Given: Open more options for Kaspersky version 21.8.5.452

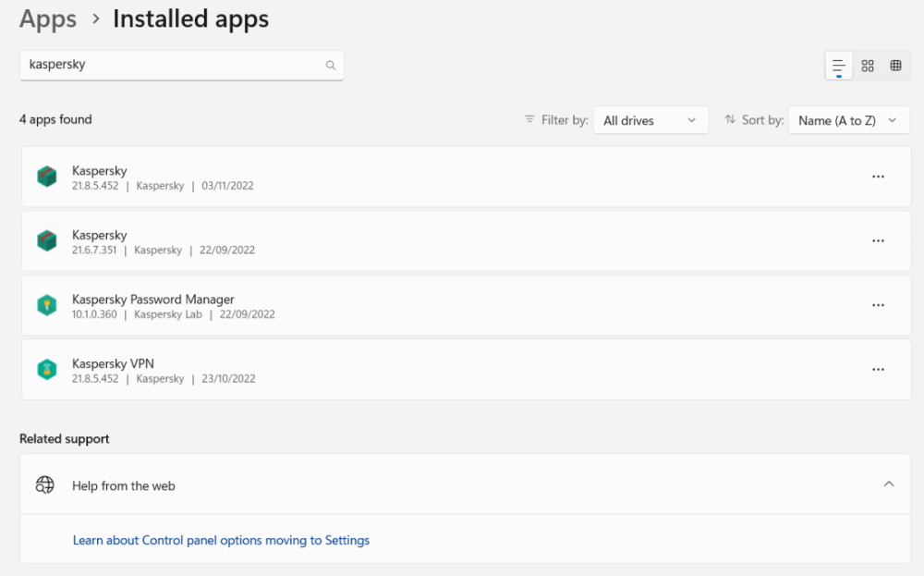Looking at the screenshot, I should 878,176.
